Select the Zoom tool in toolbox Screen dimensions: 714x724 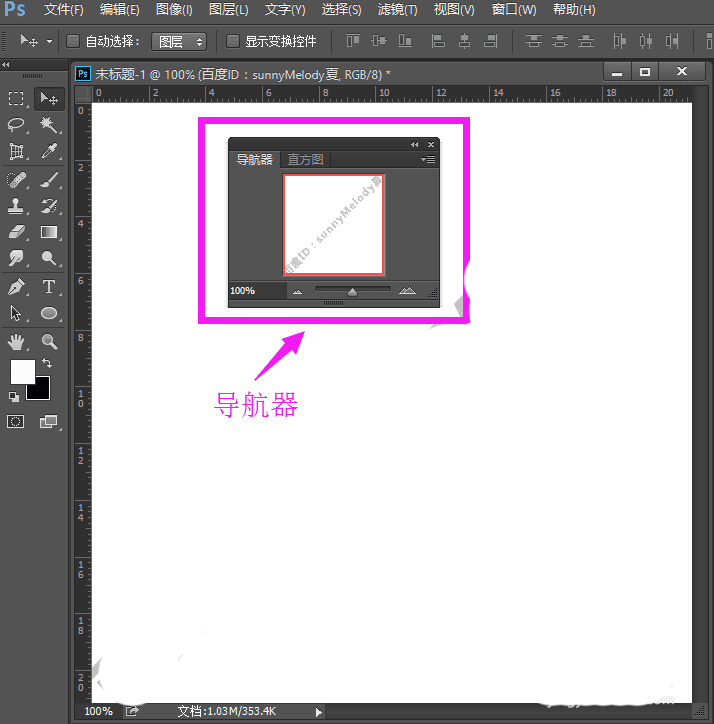49,342
